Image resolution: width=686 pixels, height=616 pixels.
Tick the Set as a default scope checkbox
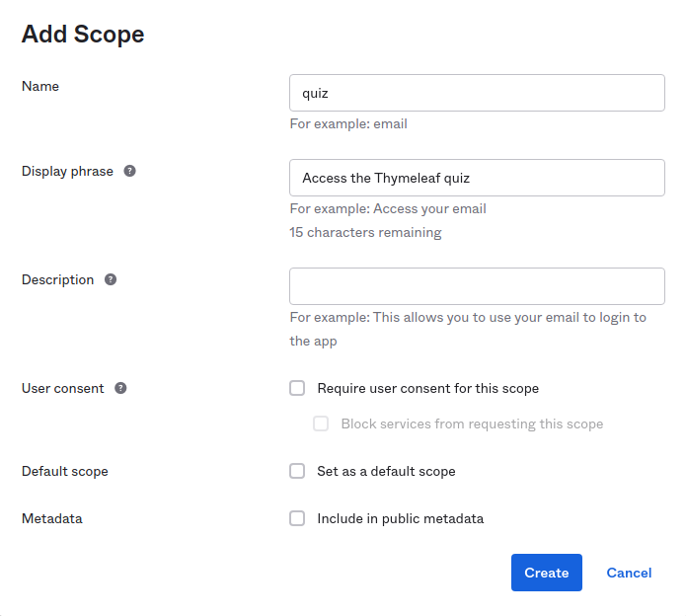[x=297, y=471]
